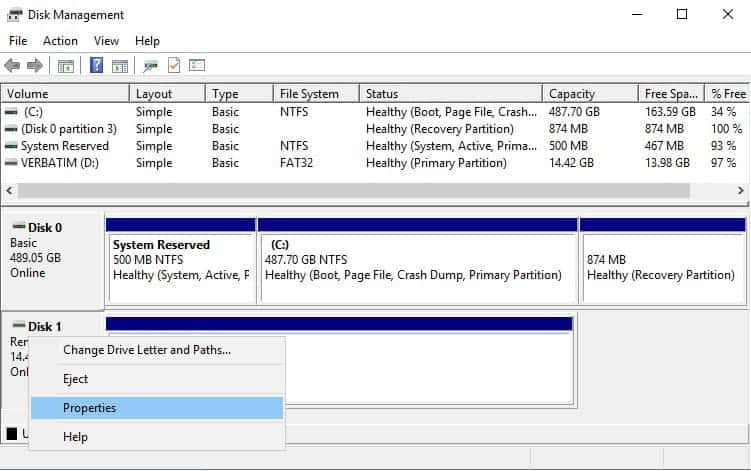This screenshot has height=471, width=751.
Task: Minimize the Disk Management window
Action: point(637,14)
